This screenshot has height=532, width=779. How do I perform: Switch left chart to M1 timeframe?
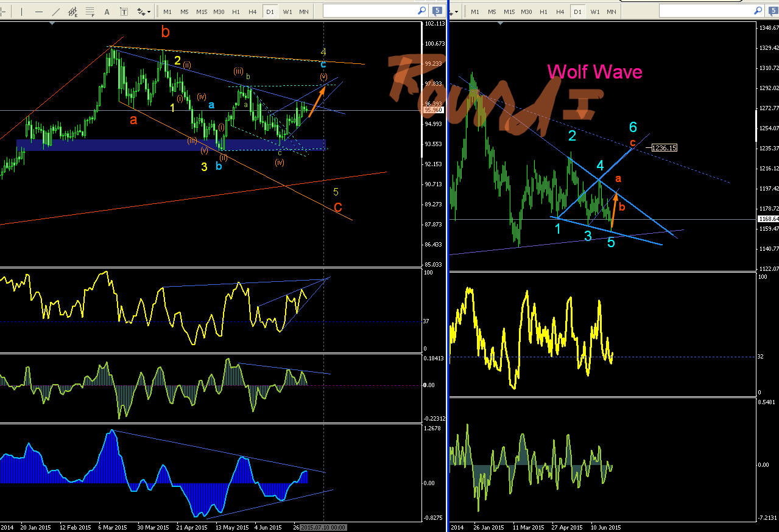point(167,12)
